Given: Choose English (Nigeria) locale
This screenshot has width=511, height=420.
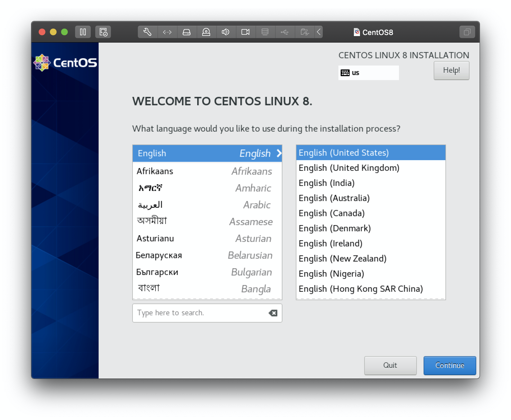Looking at the screenshot, I should coord(371,274).
